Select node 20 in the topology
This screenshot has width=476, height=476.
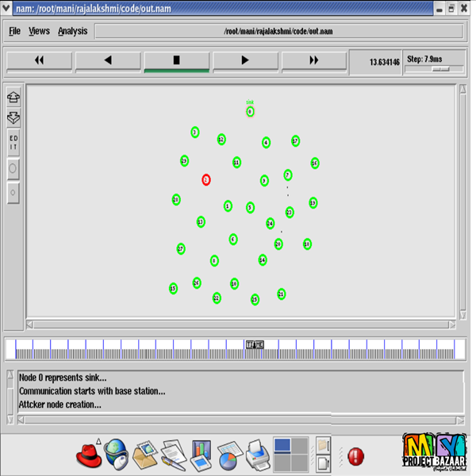click(278, 244)
